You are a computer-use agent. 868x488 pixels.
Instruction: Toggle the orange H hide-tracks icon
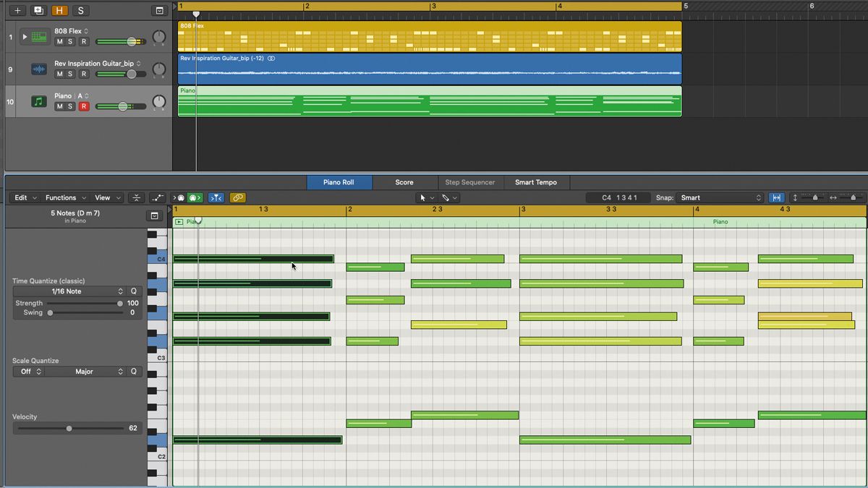(x=59, y=11)
